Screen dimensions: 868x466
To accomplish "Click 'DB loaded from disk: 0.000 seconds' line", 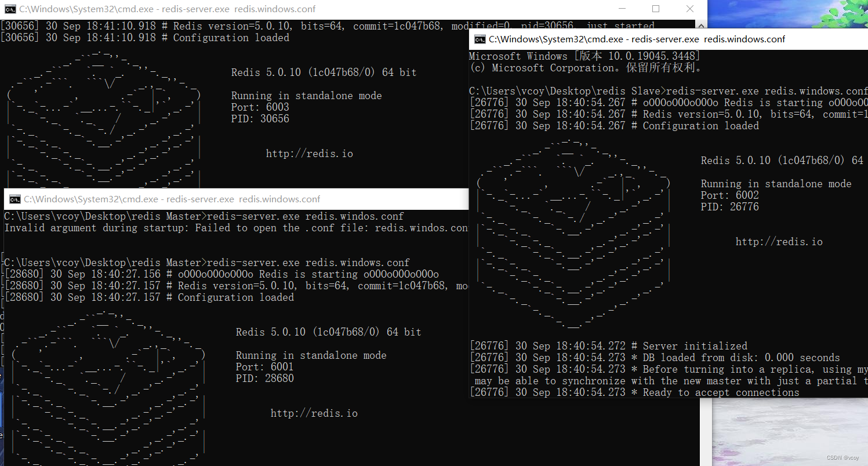I will (x=655, y=358).
